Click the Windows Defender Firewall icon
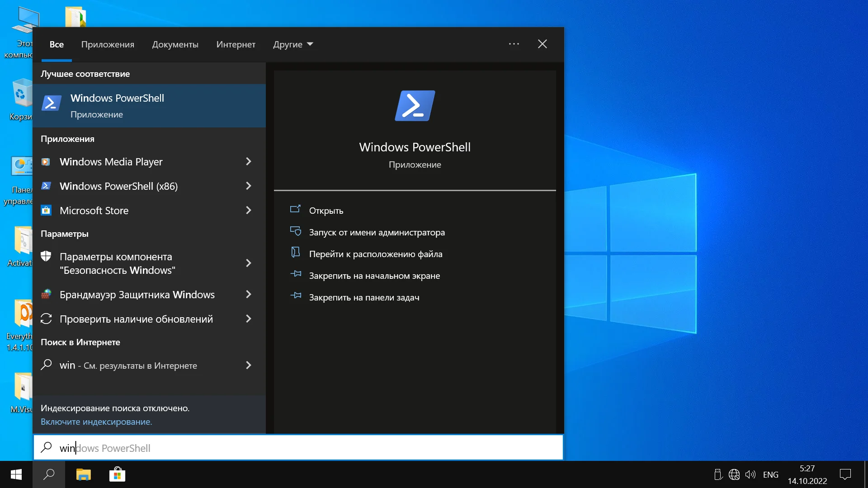Screen dimensions: 868x488 [x=47, y=294]
